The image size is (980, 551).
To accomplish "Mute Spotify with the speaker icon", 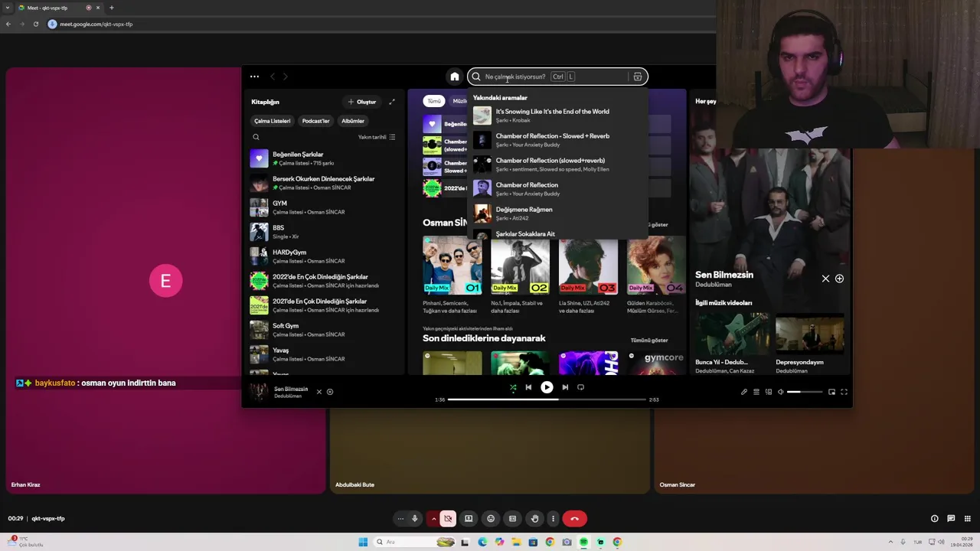I will (x=781, y=392).
